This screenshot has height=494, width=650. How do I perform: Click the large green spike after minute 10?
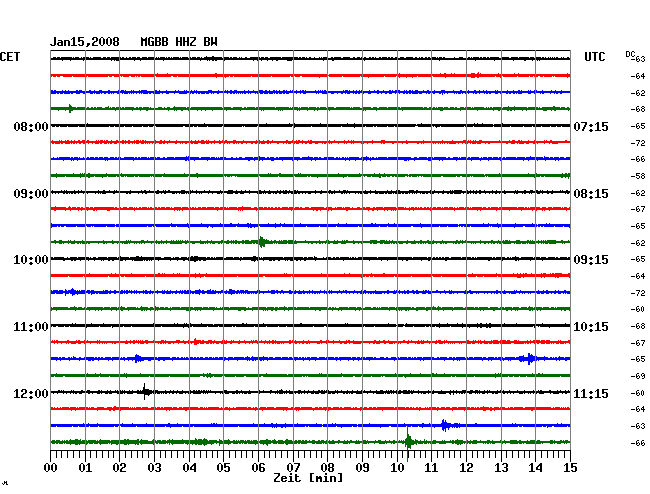click(408, 443)
